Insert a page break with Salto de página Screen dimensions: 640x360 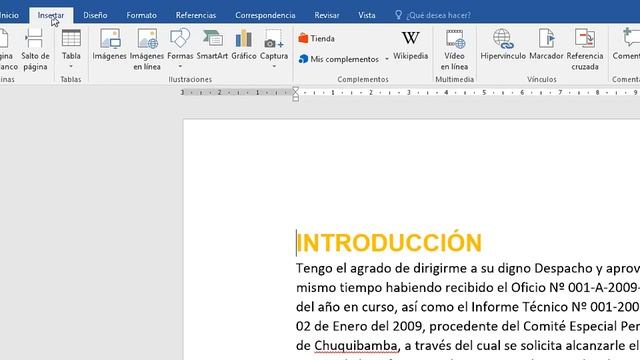[35, 50]
